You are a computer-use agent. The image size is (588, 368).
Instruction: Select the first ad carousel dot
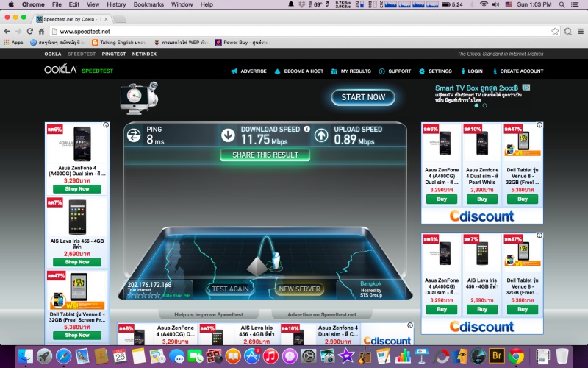pyautogui.click(x=476, y=105)
